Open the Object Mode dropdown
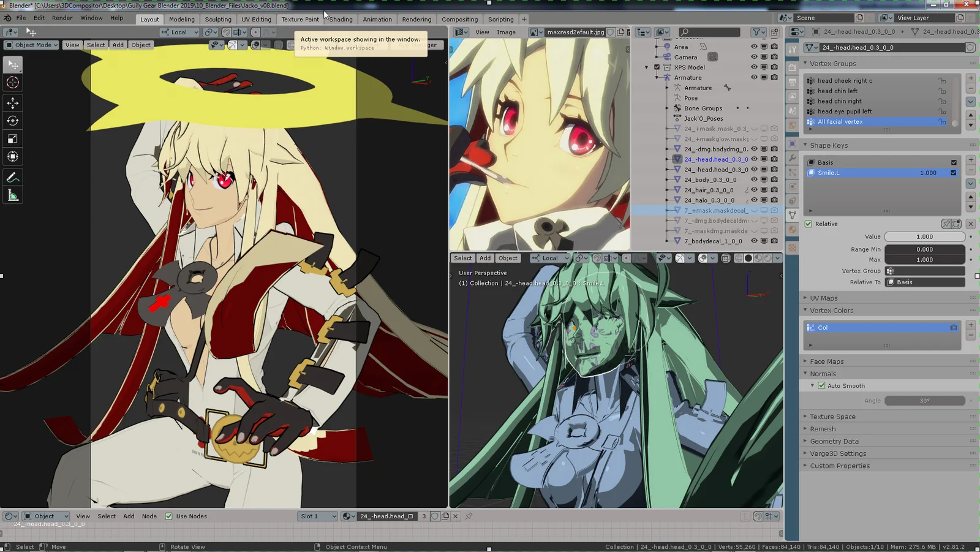This screenshot has height=552, width=980. 31,45
